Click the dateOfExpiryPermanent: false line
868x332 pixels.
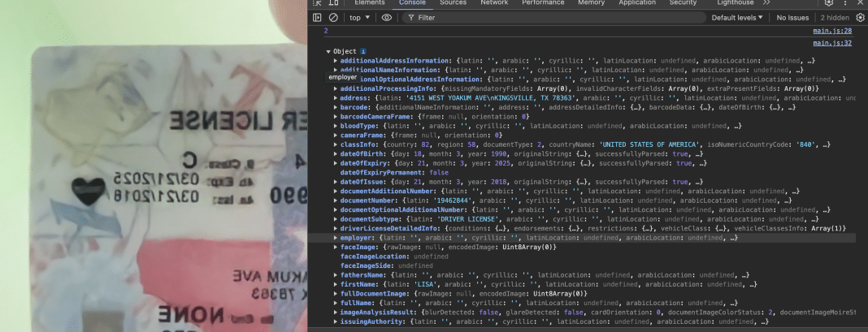point(394,173)
